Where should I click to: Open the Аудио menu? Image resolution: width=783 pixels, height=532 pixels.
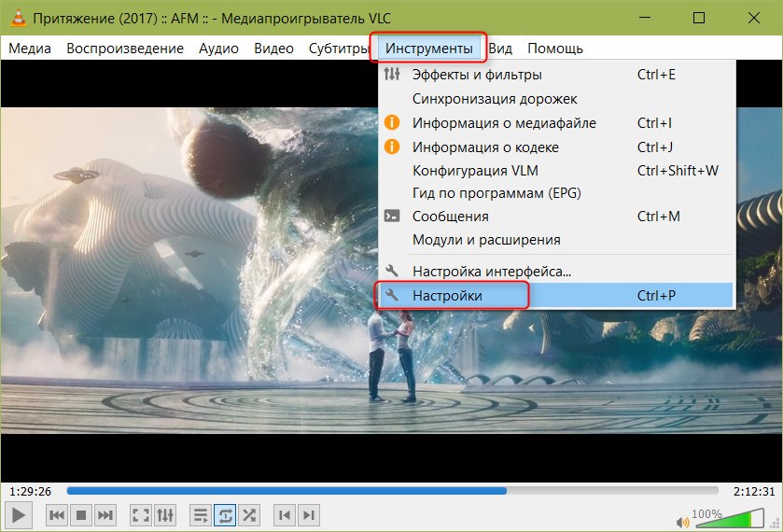[218, 49]
